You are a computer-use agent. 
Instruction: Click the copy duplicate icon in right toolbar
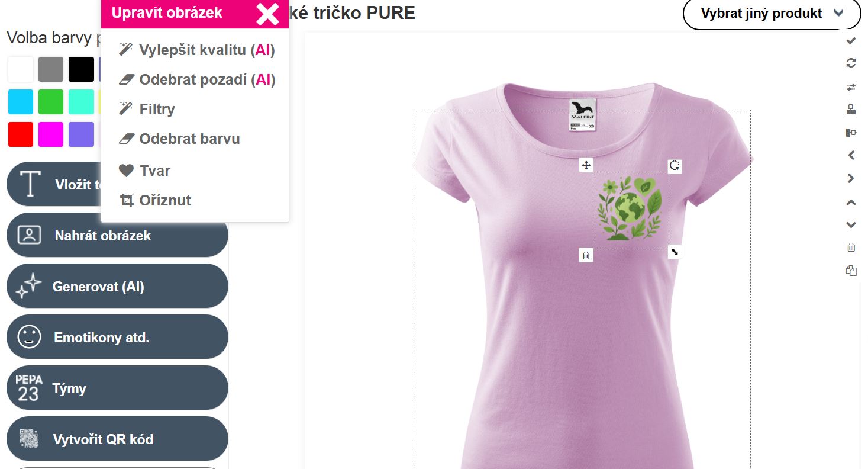point(851,271)
